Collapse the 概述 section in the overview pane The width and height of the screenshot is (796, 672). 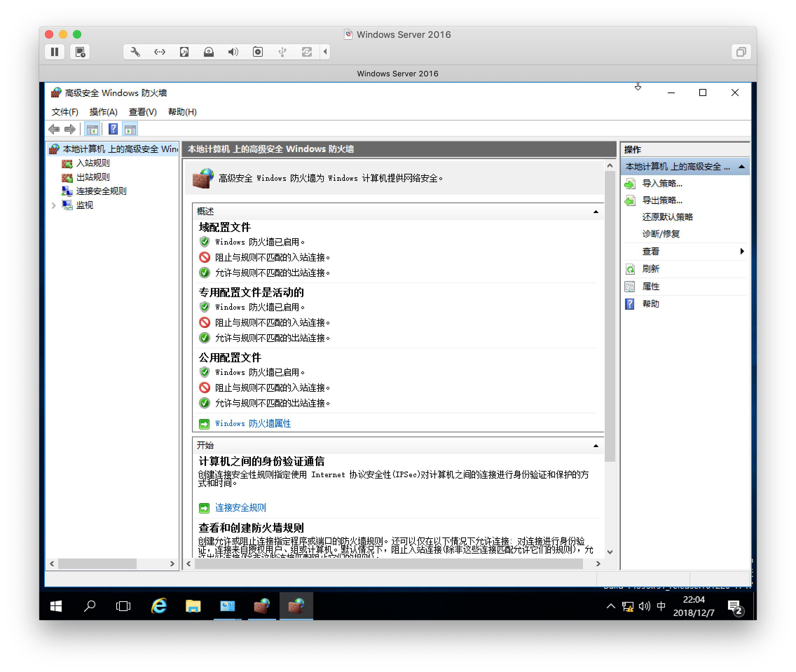coord(596,211)
